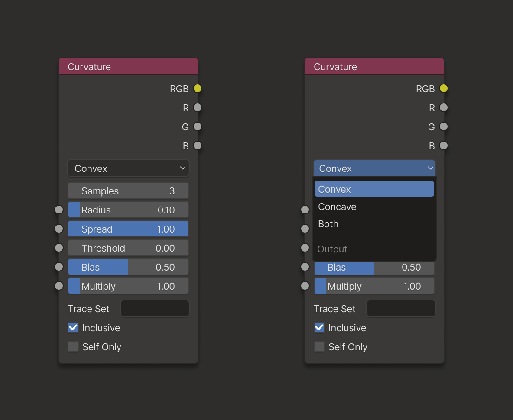
Task: Uncheck Inclusive on the left Curvature node
Action: point(73,328)
